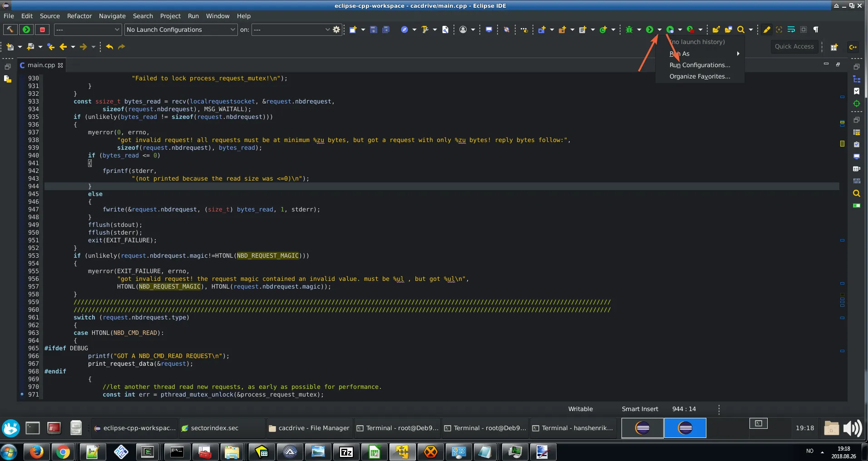Click the Open Folder toolbar icon
The width and height of the screenshot is (868, 461).
coord(716,29)
